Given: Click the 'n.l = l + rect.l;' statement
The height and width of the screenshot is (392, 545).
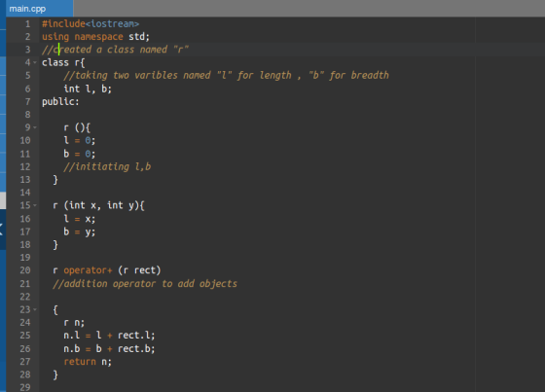Looking at the screenshot, I should tap(109, 336).
